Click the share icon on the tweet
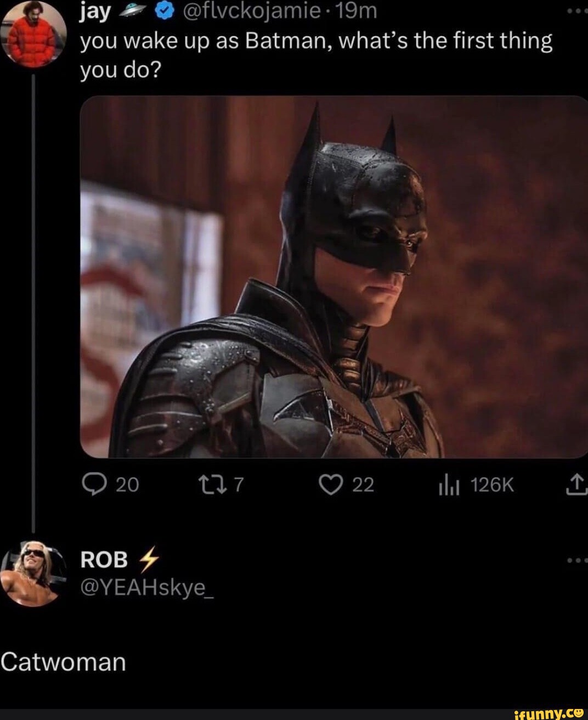 (x=578, y=485)
